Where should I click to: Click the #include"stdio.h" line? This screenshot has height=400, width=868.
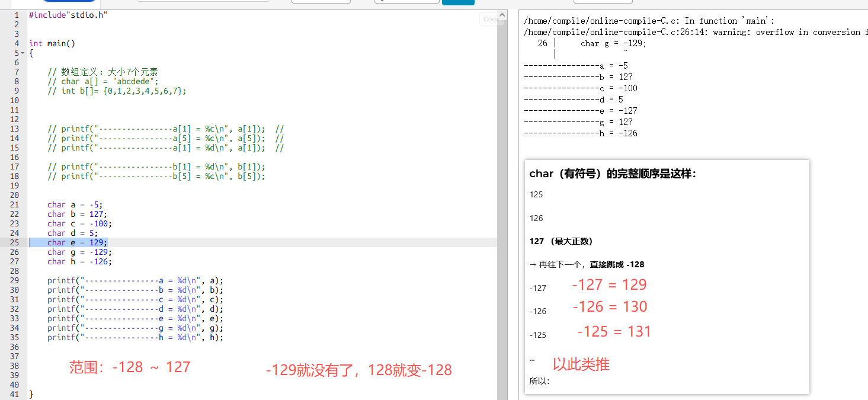[68, 15]
